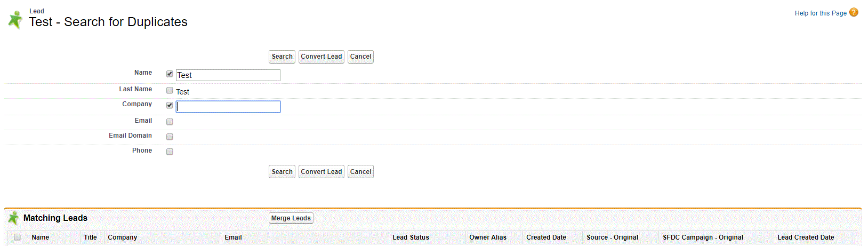Select all matching leads checkbox in header
This screenshot has height=246, width=868.
click(x=17, y=237)
